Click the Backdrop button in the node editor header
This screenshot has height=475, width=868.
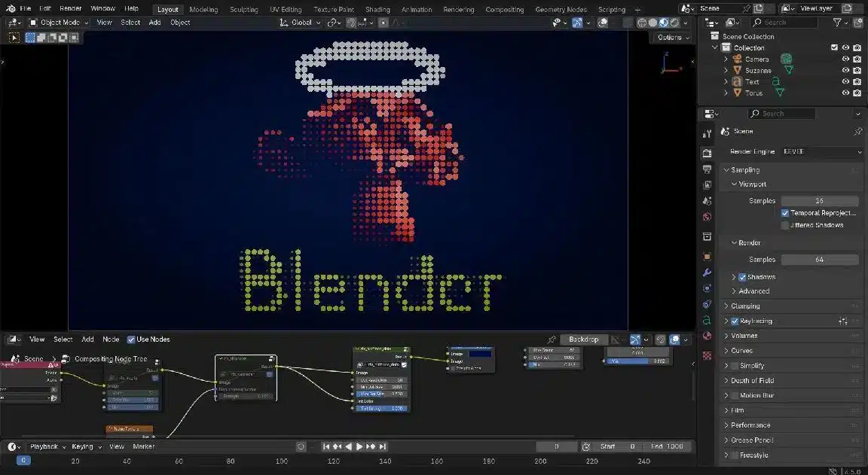tap(584, 339)
